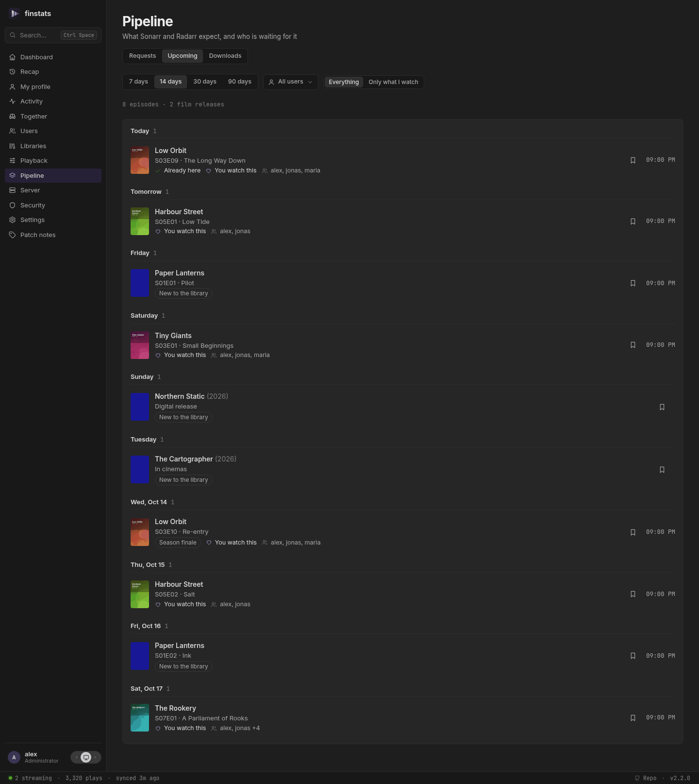Bookmark Paper Lanterns S01E01 Pilot

tap(633, 283)
